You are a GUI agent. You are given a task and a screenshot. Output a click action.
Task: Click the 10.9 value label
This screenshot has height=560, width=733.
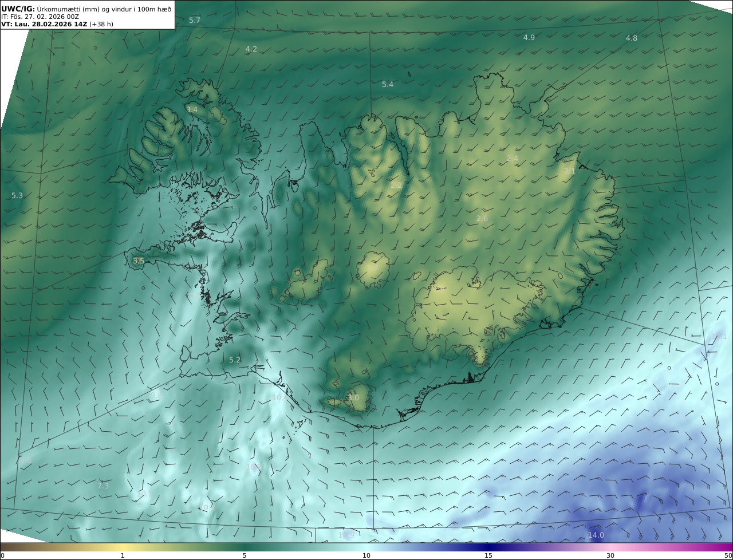click(x=346, y=535)
